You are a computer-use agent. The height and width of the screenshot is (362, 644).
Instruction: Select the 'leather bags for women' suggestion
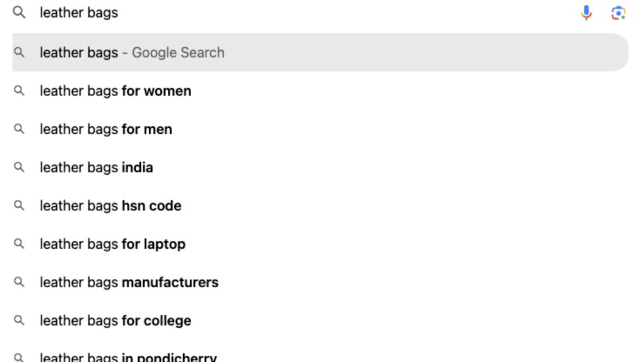pyautogui.click(x=116, y=90)
